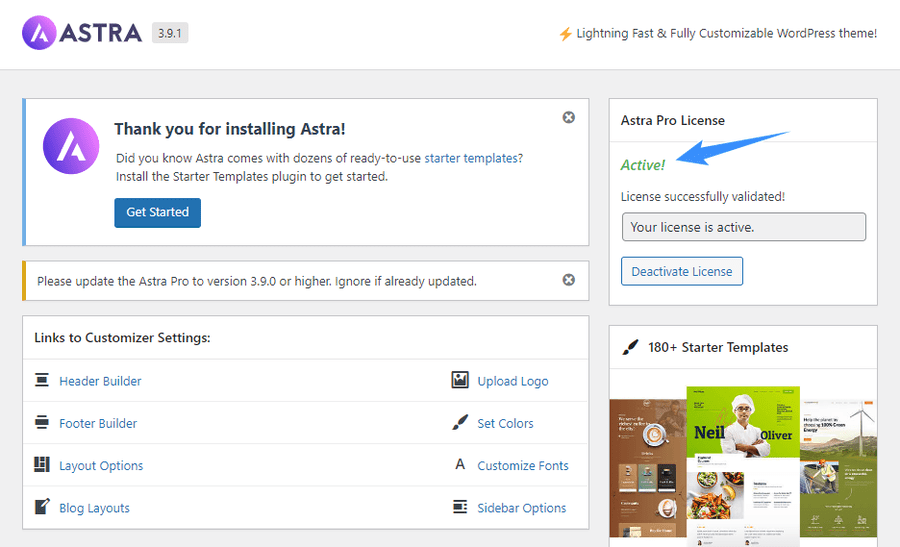Open the Header Builder link
The width and height of the screenshot is (900, 547).
[100, 381]
